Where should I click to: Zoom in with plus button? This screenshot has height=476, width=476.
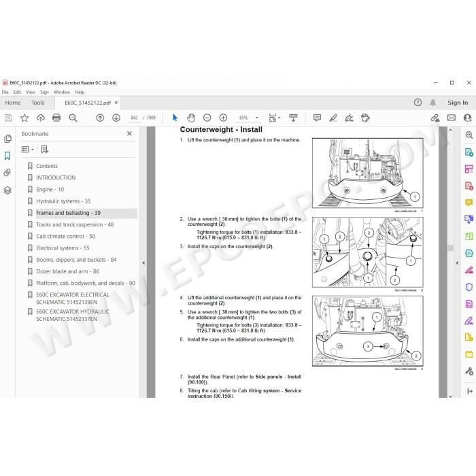tap(223, 118)
